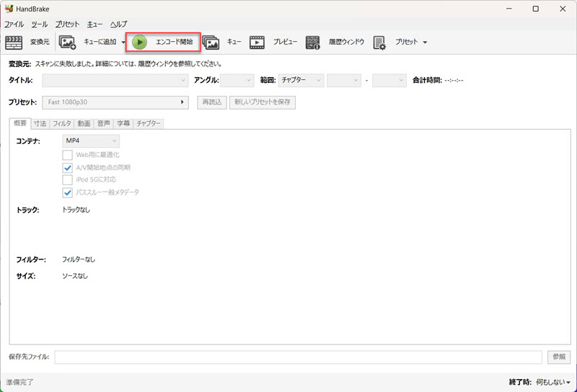The width and height of the screenshot is (577, 392).
Task: Switch to the 字幕 tab
Action: click(123, 123)
